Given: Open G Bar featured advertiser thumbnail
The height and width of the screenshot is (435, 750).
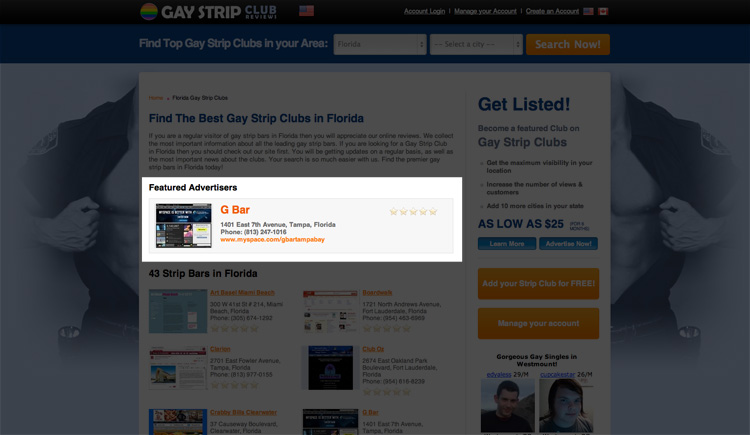Looking at the screenshot, I should point(184,225).
